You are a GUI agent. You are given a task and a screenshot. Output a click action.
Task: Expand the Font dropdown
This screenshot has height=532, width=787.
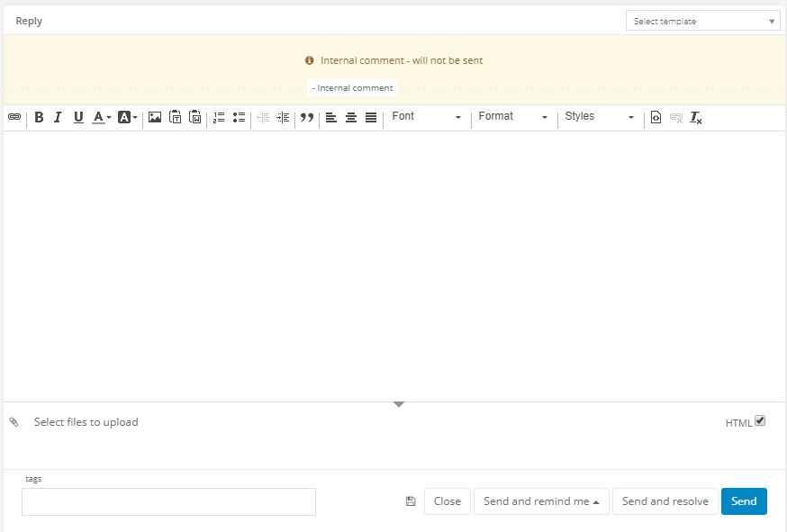click(x=426, y=117)
